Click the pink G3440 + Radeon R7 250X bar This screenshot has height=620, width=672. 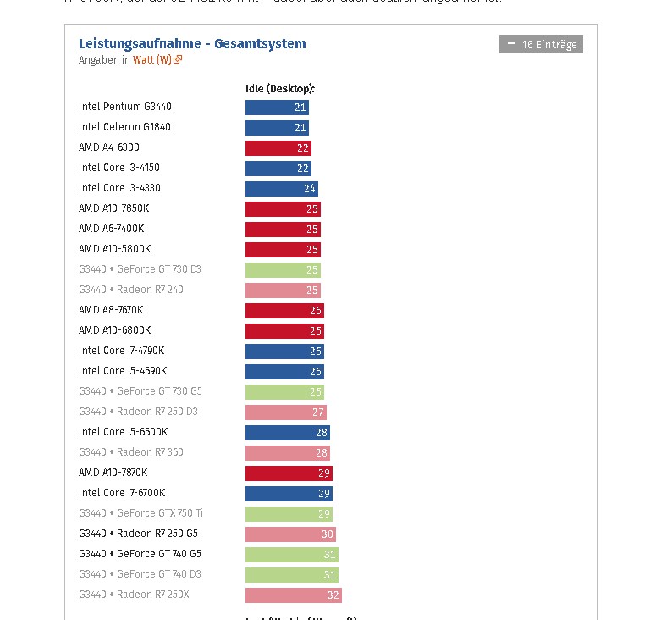click(x=293, y=595)
